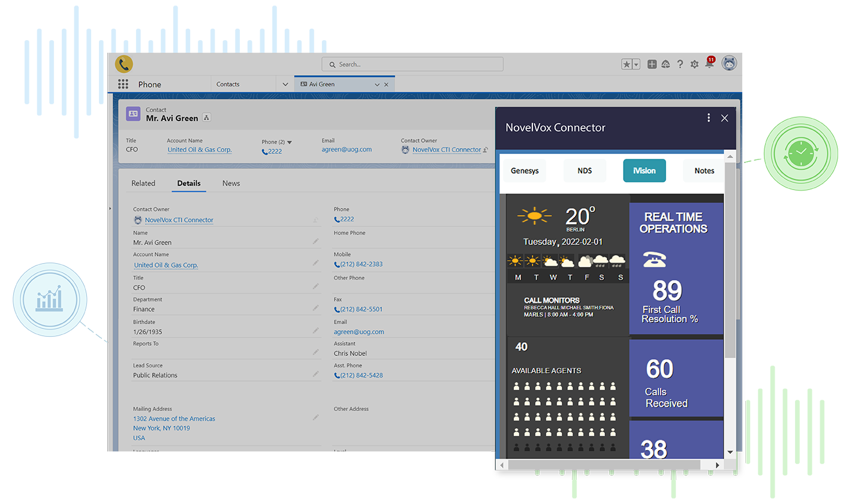Open the NovelVox Connector three-dot menu
The image size is (849, 504).
click(x=708, y=118)
